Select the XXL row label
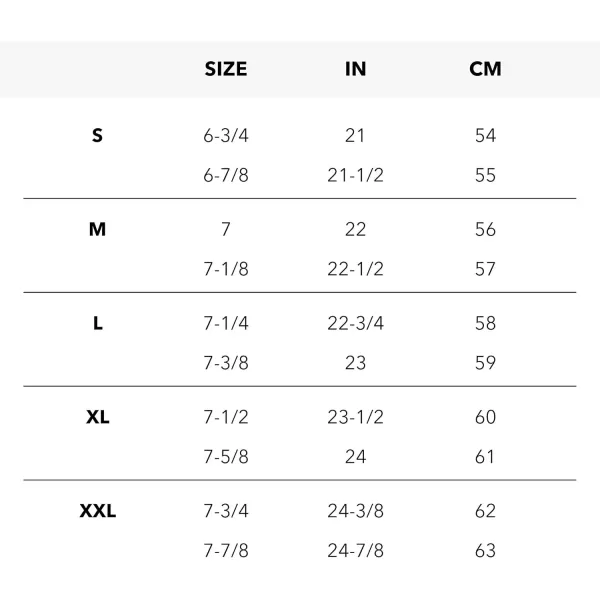This screenshot has width=600, height=600. tap(97, 511)
